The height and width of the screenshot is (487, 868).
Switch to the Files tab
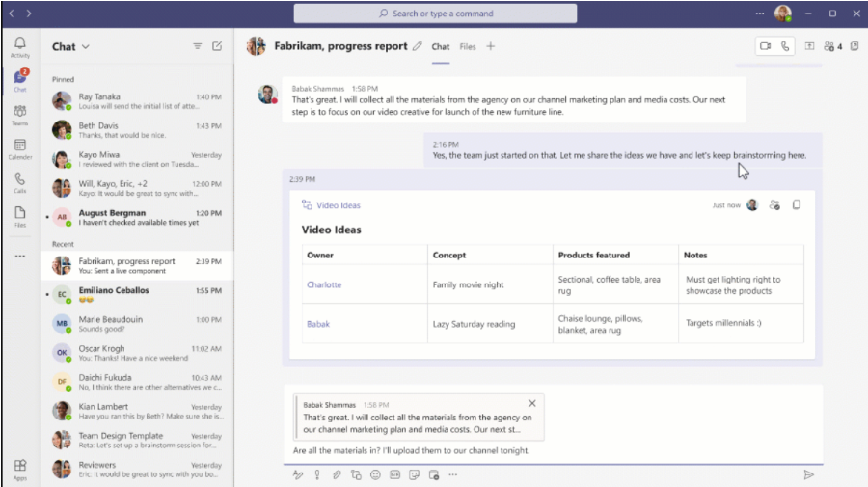click(x=468, y=46)
